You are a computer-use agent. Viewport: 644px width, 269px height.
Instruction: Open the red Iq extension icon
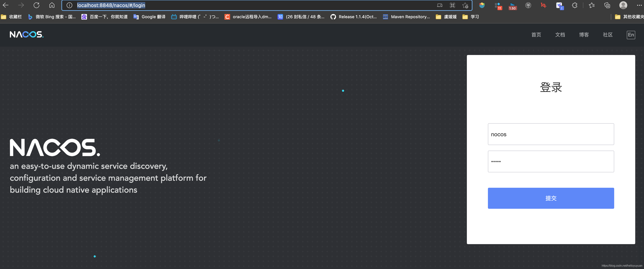click(544, 5)
